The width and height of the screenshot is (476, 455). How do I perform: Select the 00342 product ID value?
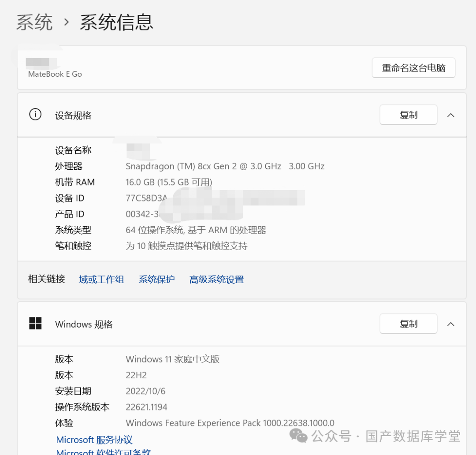[x=142, y=214]
